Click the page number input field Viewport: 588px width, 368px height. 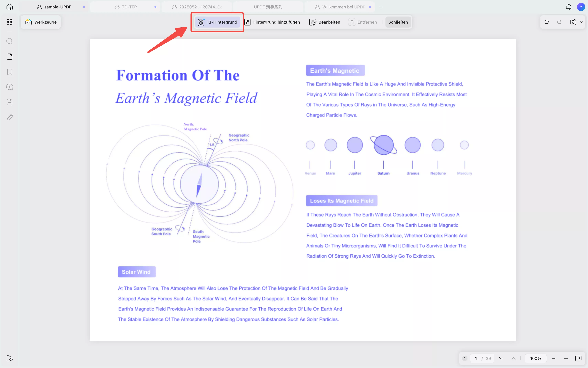point(476,358)
